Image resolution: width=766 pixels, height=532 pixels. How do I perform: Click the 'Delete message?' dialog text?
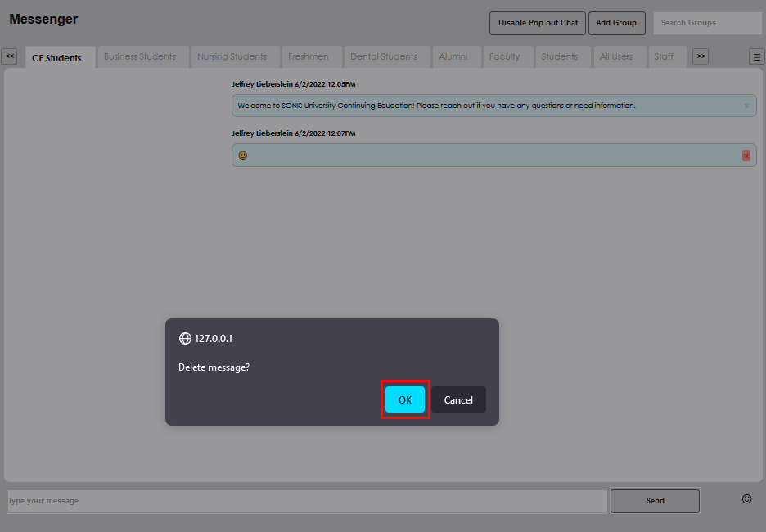[214, 367]
